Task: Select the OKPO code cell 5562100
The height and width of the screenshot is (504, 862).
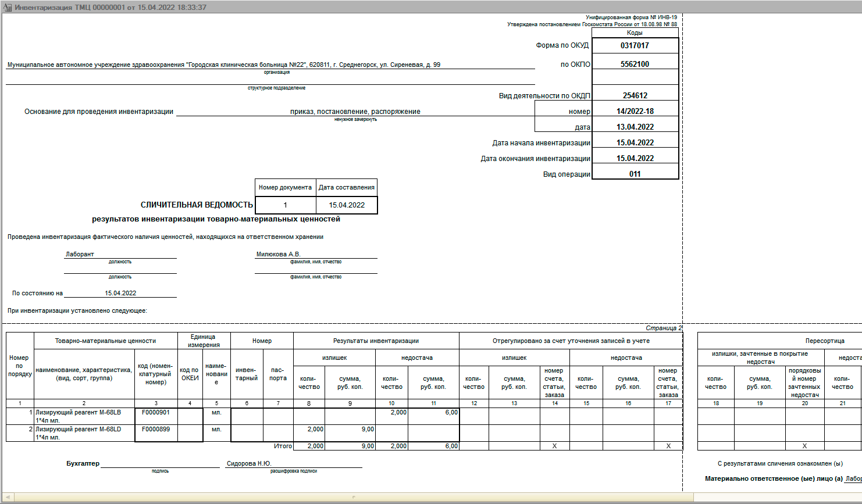Action: [x=635, y=64]
